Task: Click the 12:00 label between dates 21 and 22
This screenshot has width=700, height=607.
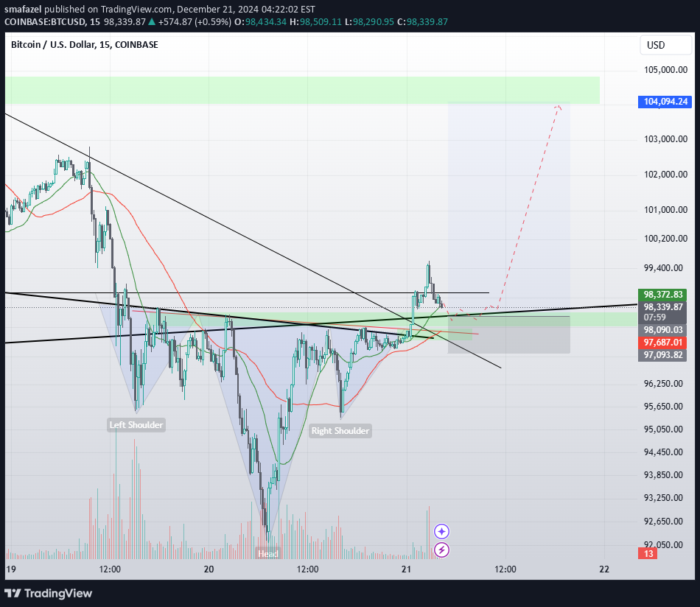Action: (x=505, y=569)
